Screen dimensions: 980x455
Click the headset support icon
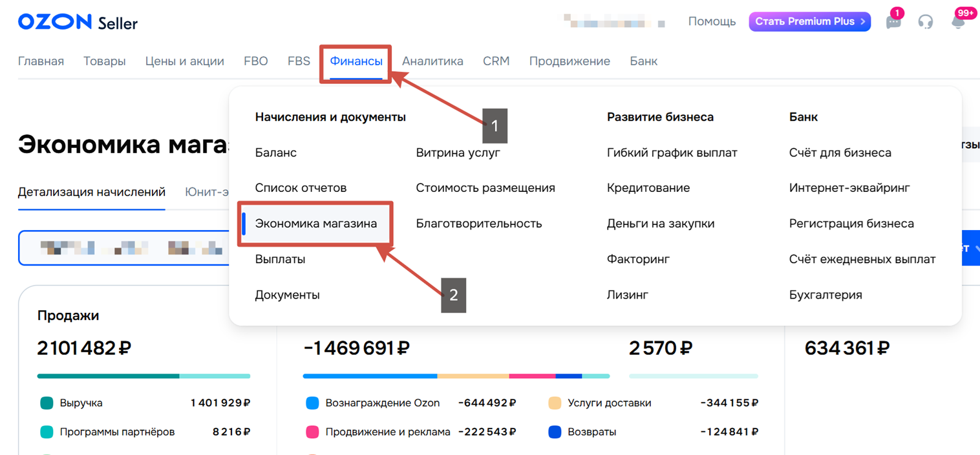(x=926, y=22)
